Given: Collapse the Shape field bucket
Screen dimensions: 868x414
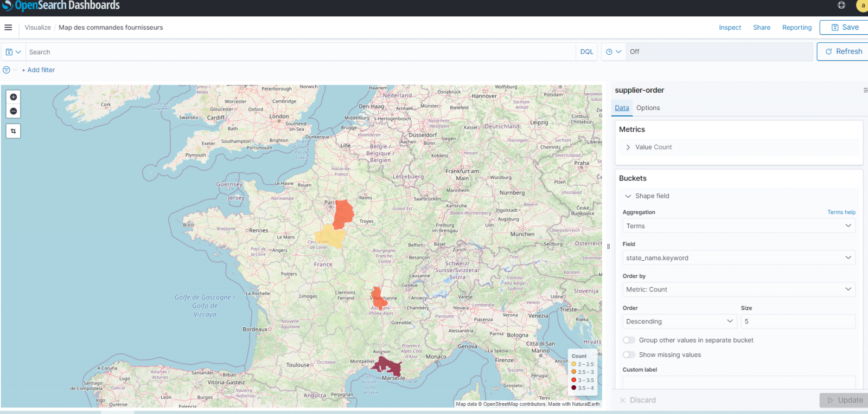Looking at the screenshot, I should click(x=628, y=196).
